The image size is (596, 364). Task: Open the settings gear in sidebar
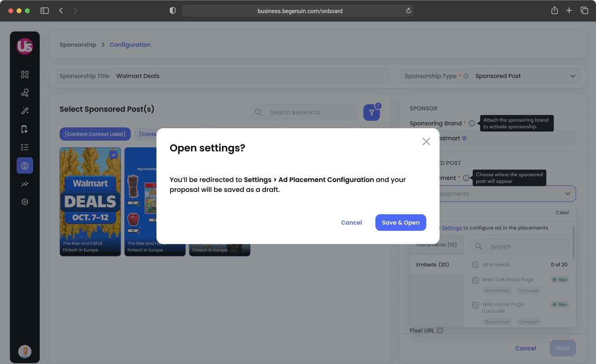[x=25, y=202]
